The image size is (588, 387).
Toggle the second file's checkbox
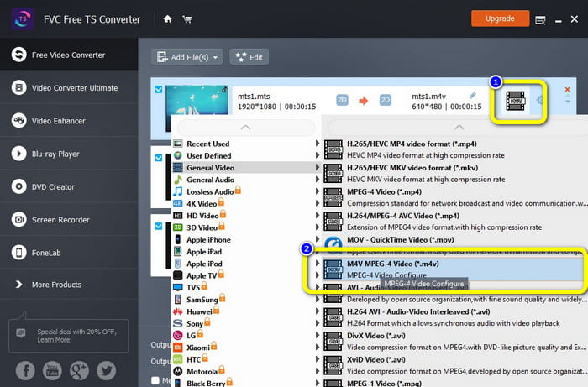[157, 157]
